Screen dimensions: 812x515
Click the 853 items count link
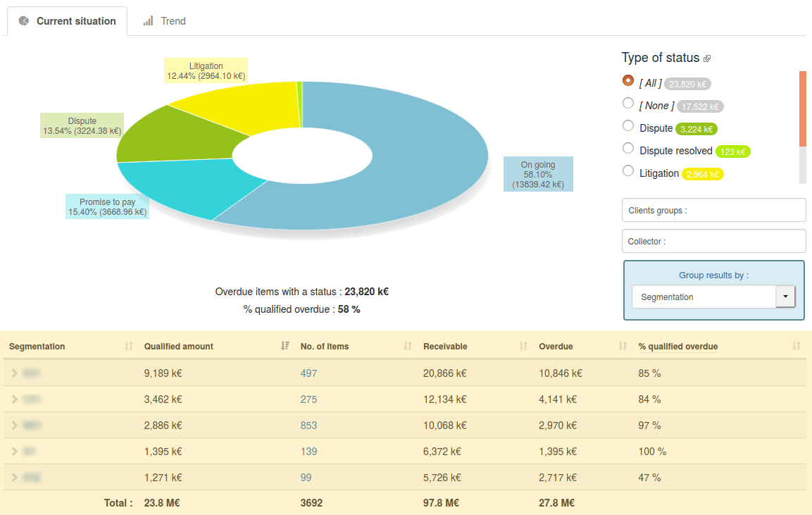(308, 426)
